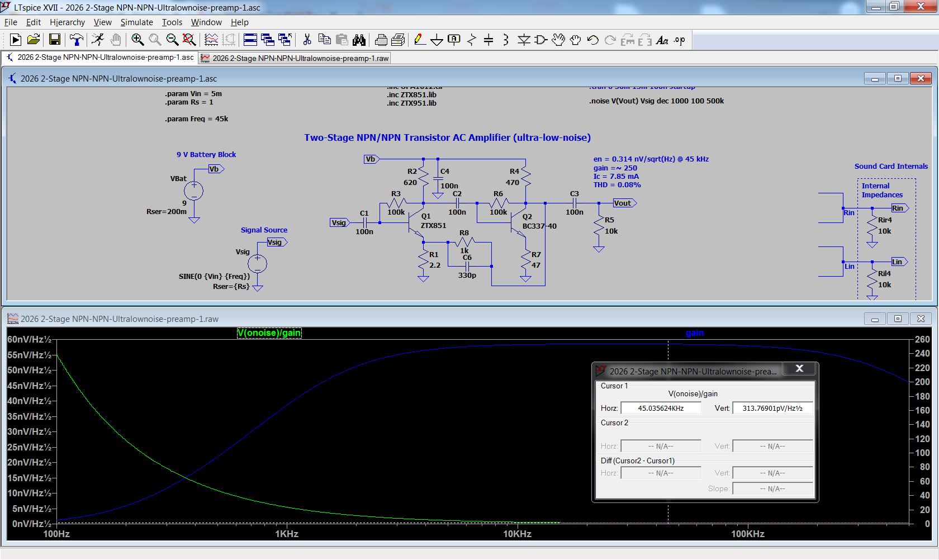Open the Tools menu
The height and width of the screenshot is (560, 939).
(x=172, y=22)
